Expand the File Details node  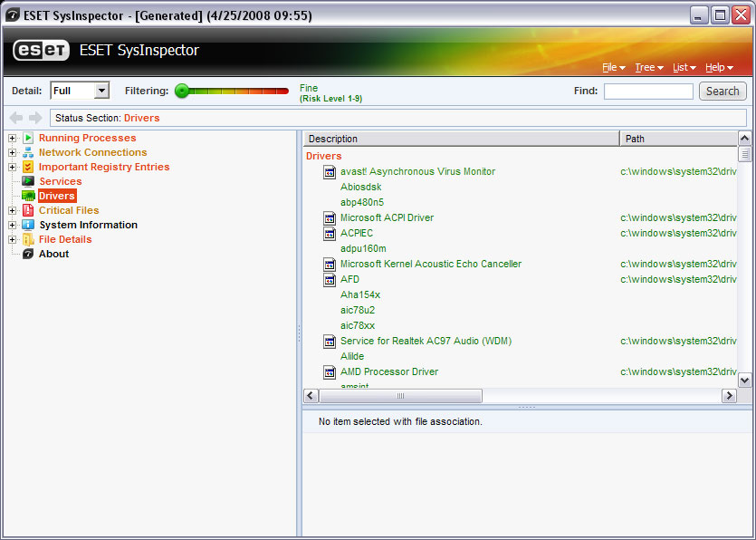click(x=12, y=240)
